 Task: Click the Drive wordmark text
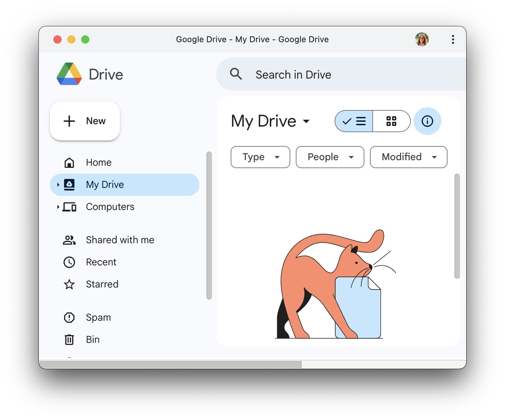[x=106, y=74]
